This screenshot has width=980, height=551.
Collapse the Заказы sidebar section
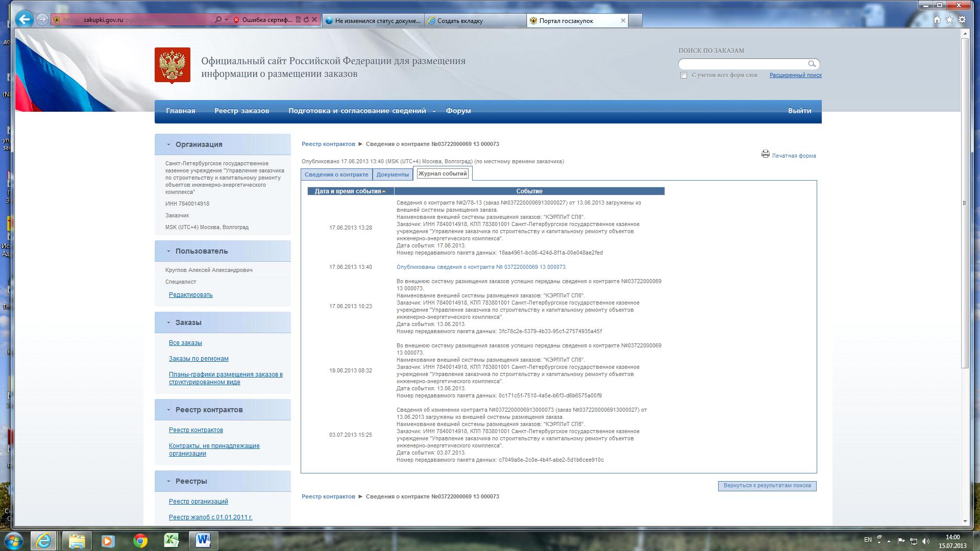[x=168, y=322]
